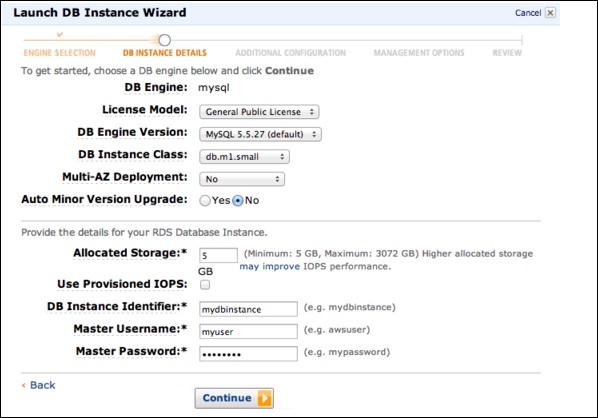The height and width of the screenshot is (418, 598).
Task: Open the License Model dropdown
Action: point(259,112)
